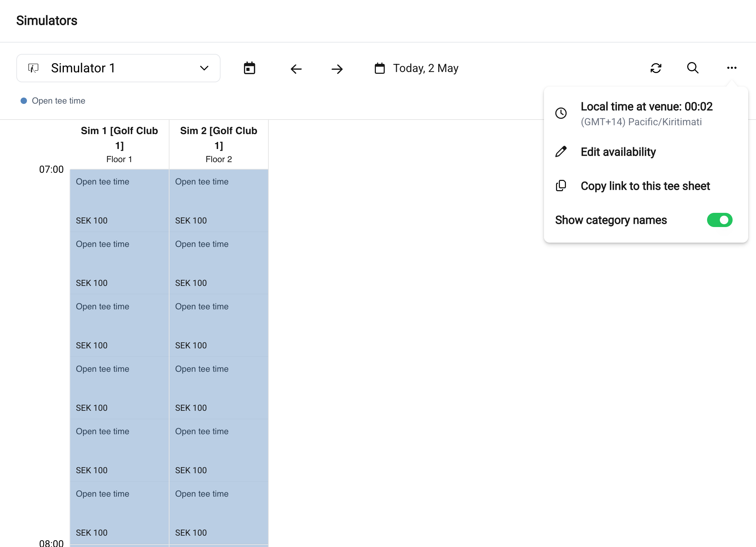
Task: Click the Open tee time legend label
Action: click(x=59, y=101)
